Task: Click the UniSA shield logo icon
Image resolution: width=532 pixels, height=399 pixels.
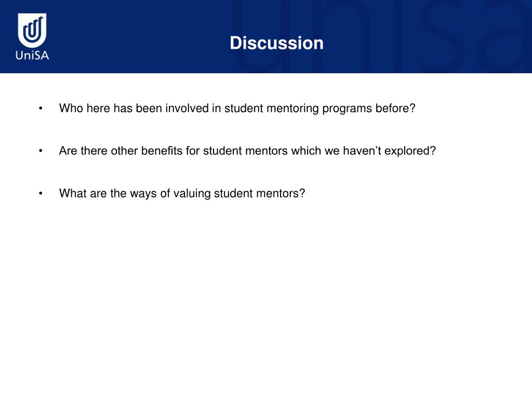Action: pos(32,31)
